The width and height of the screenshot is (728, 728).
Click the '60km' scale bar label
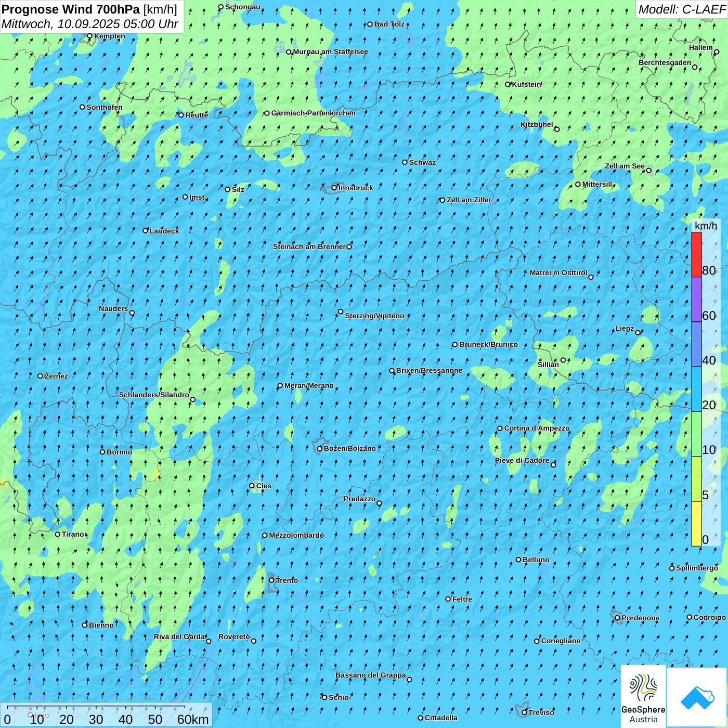pyautogui.click(x=193, y=719)
